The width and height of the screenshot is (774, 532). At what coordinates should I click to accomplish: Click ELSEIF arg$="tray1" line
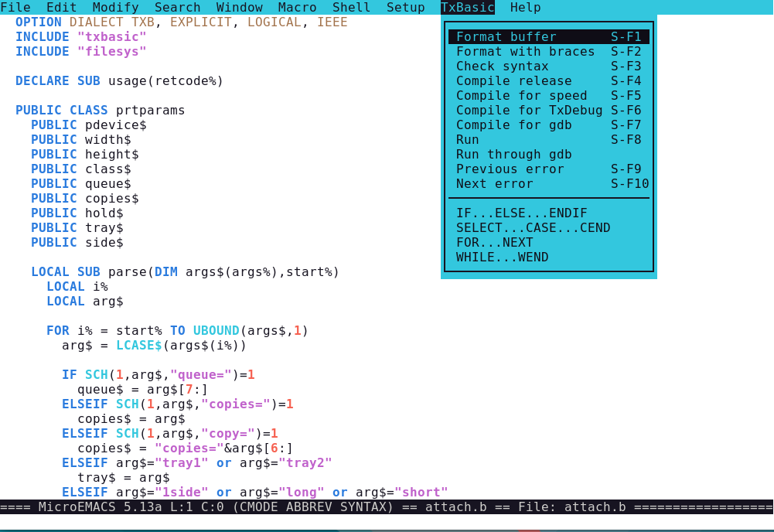point(196,463)
